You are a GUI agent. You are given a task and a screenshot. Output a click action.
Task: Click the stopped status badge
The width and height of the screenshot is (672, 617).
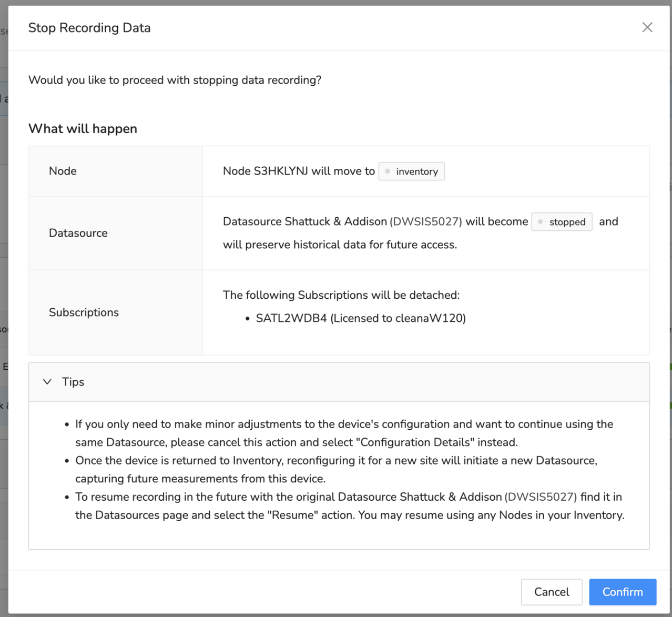(562, 222)
